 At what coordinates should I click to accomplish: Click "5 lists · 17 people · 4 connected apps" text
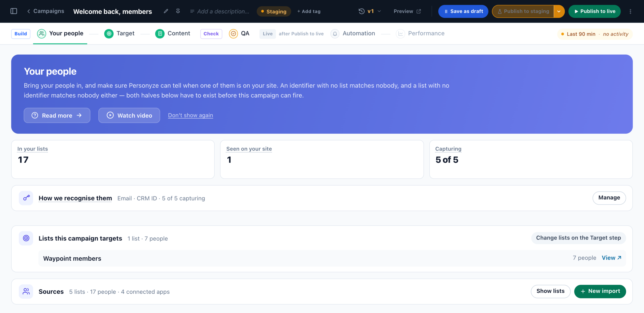[x=119, y=292]
